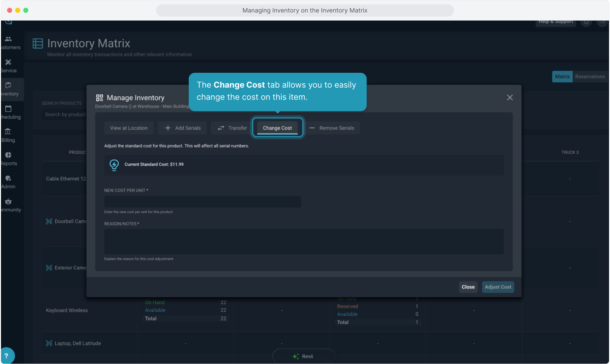Open the Reports pie chart icon
Image resolution: width=610 pixels, height=364 pixels.
pyautogui.click(x=8, y=155)
